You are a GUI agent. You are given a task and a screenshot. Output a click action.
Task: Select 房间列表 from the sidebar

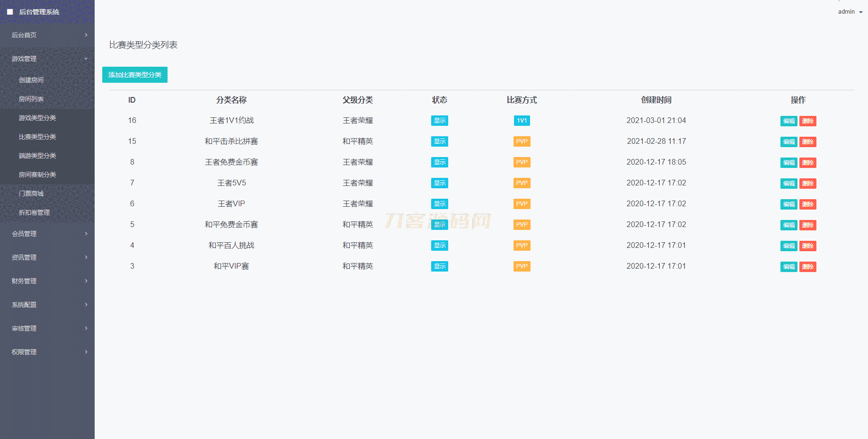coord(30,99)
